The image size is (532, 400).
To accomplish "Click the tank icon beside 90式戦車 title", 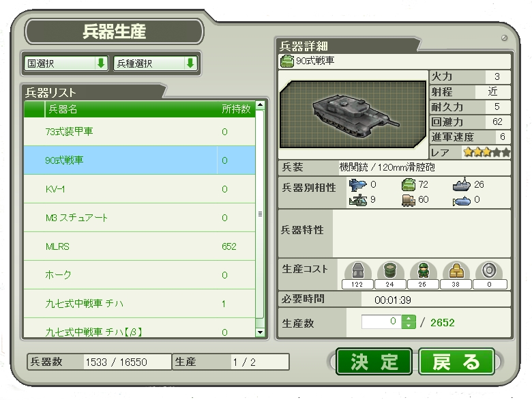I will (286, 61).
